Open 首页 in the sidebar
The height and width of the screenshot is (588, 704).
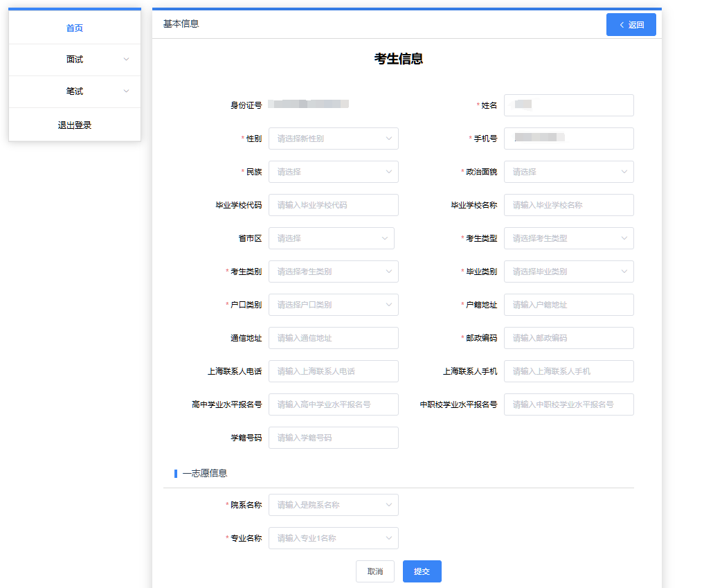(75, 28)
